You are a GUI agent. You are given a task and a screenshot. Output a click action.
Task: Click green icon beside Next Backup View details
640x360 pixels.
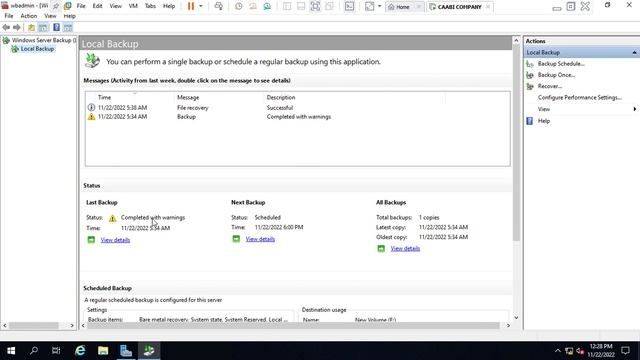(x=236, y=239)
